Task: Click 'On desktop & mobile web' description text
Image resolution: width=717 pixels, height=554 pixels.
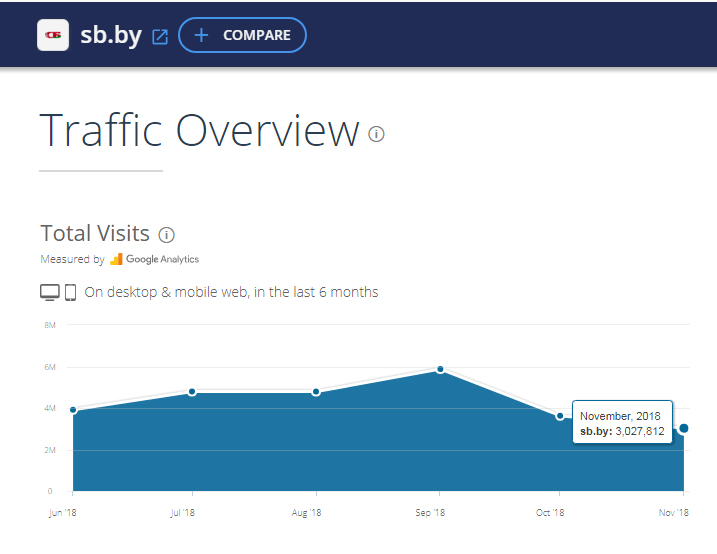Action: tap(231, 292)
